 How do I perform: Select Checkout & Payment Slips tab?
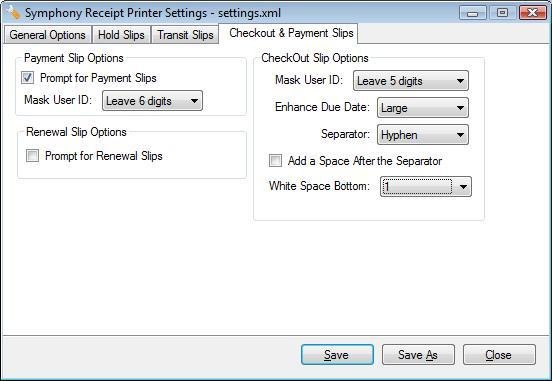tap(291, 33)
